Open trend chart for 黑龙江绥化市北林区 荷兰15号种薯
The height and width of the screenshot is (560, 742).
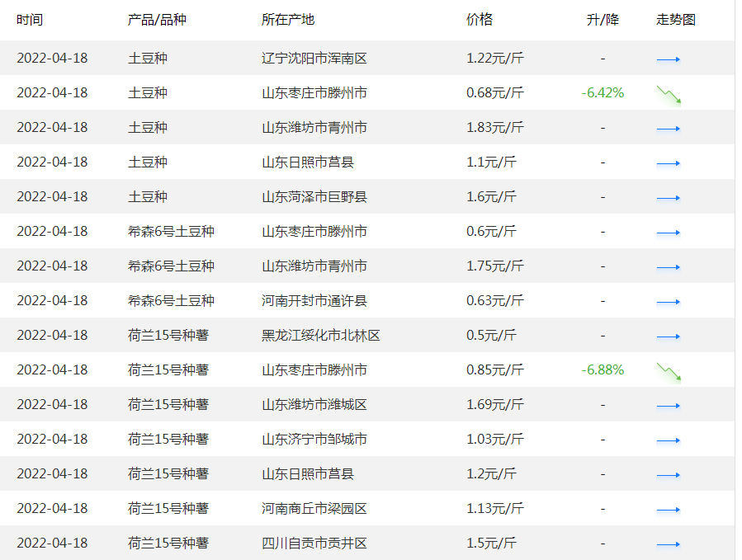click(x=668, y=336)
